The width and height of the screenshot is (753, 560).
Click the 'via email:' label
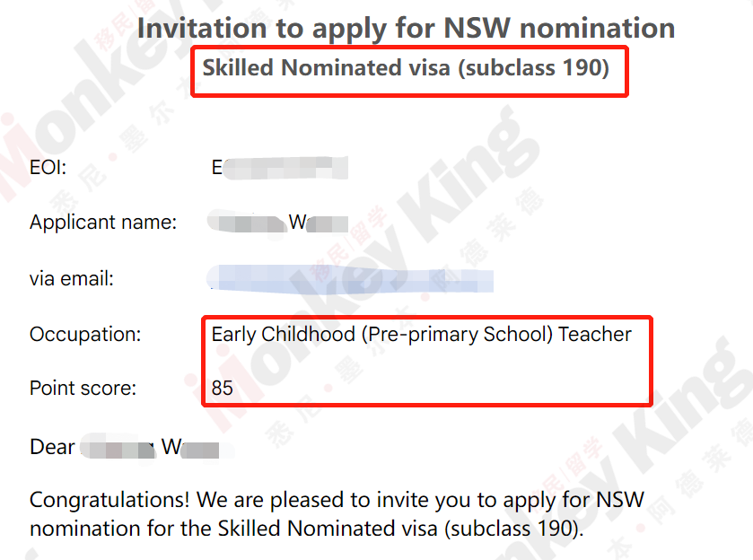[72, 278]
